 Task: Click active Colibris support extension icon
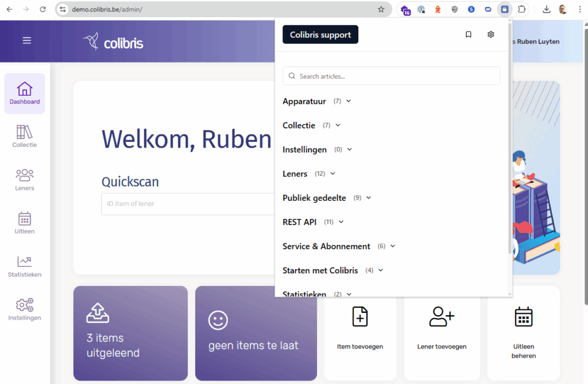click(x=505, y=9)
